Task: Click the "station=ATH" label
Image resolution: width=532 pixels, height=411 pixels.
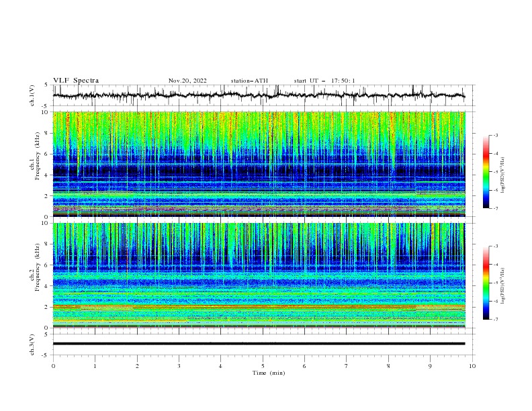Action: tap(249, 81)
